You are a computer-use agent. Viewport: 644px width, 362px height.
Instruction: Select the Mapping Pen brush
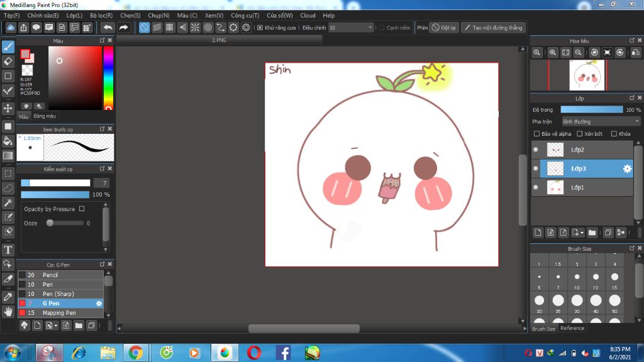click(x=60, y=313)
